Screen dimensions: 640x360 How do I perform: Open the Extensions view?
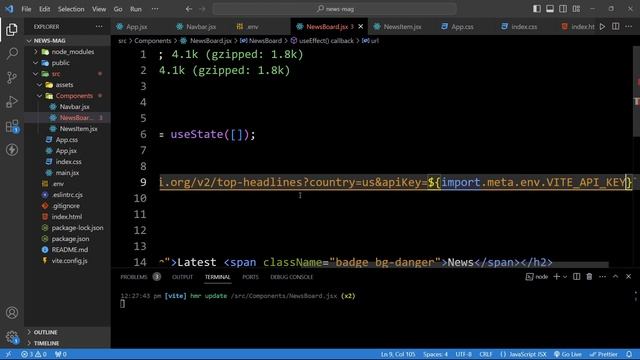click(x=12, y=126)
